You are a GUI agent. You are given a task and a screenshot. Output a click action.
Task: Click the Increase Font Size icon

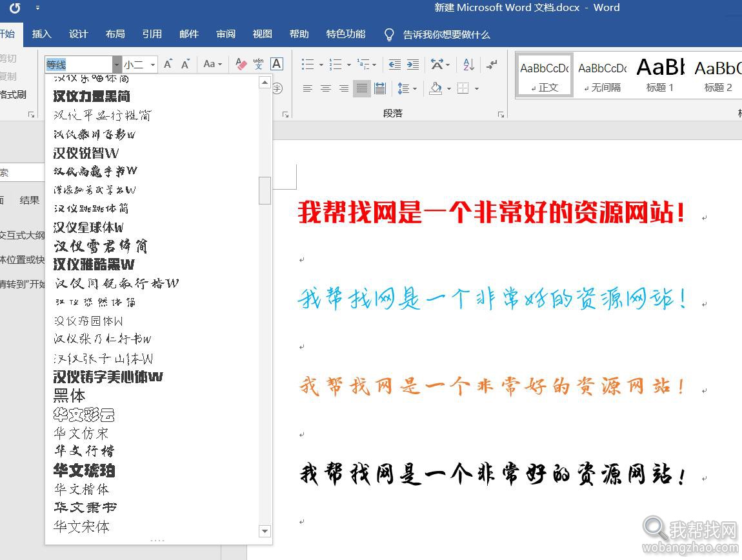pyautogui.click(x=168, y=64)
